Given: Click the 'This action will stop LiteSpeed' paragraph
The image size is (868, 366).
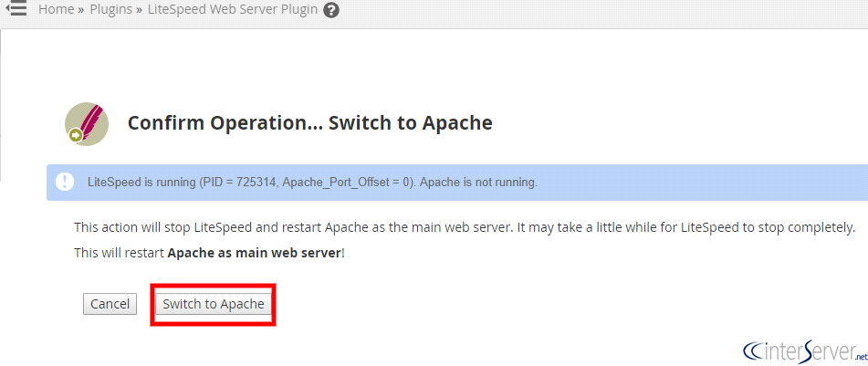Looking at the screenshot, I should 465,227.
